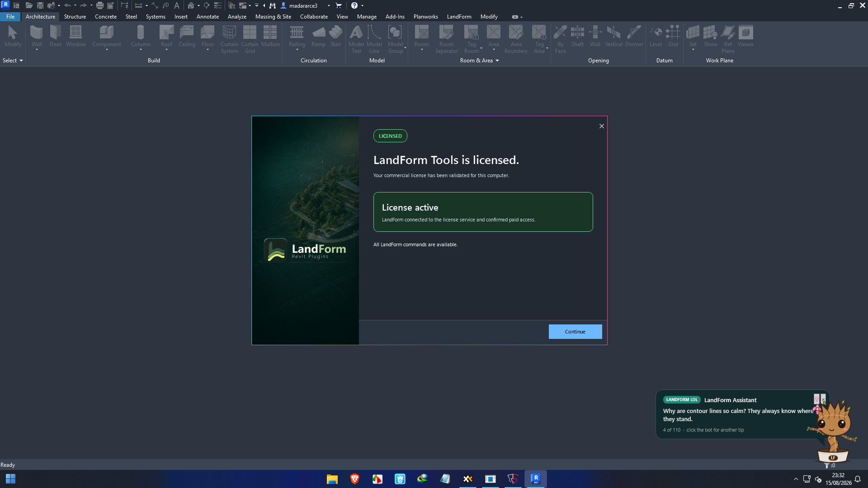868x488 pixels.
Task: Click the Grid datum tool
Action: click(673, 36)
